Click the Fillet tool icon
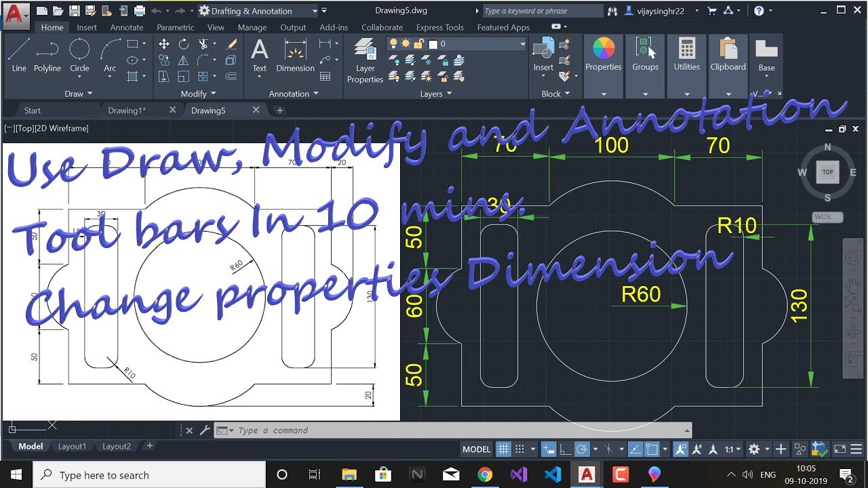This screenshot has height=488, width=868. click(203, 60)
